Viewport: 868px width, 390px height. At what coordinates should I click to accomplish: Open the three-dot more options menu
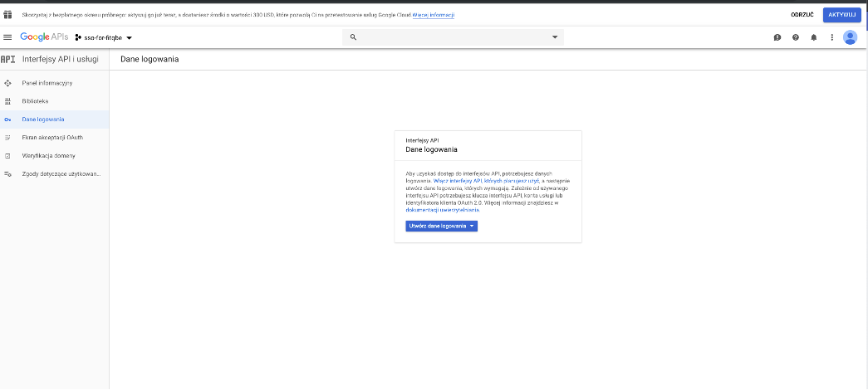click(831, 37)
